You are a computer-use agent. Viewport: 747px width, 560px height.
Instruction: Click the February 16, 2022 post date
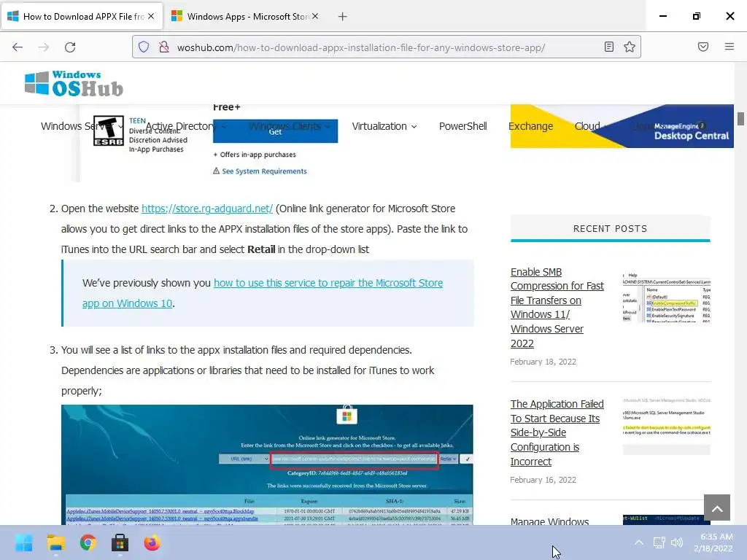pos(543,480)
